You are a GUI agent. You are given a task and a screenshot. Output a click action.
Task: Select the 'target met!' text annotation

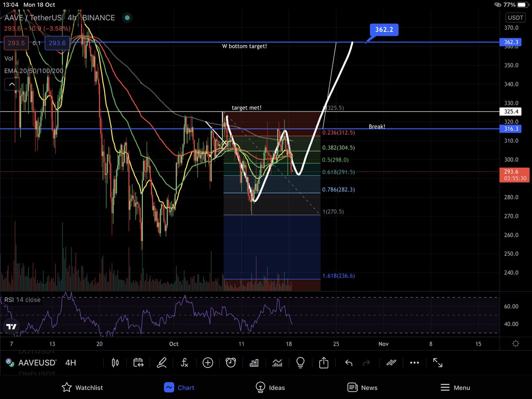pos(246,108)
